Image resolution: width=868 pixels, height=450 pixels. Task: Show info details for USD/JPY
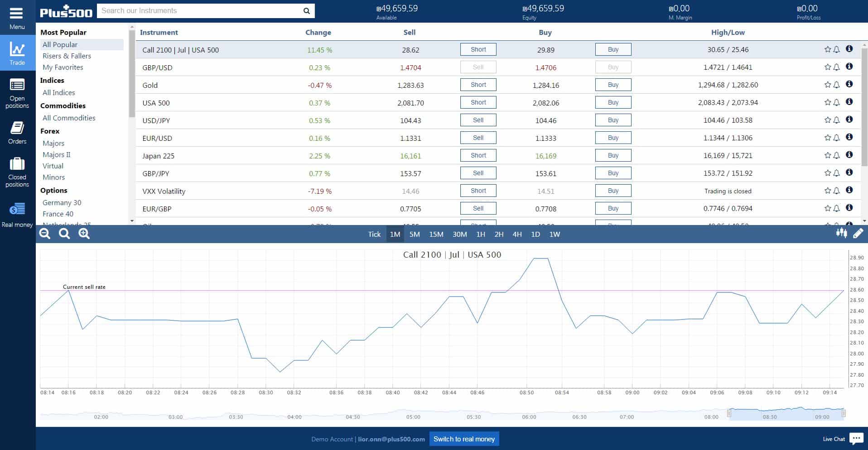[x=849, y=120]
